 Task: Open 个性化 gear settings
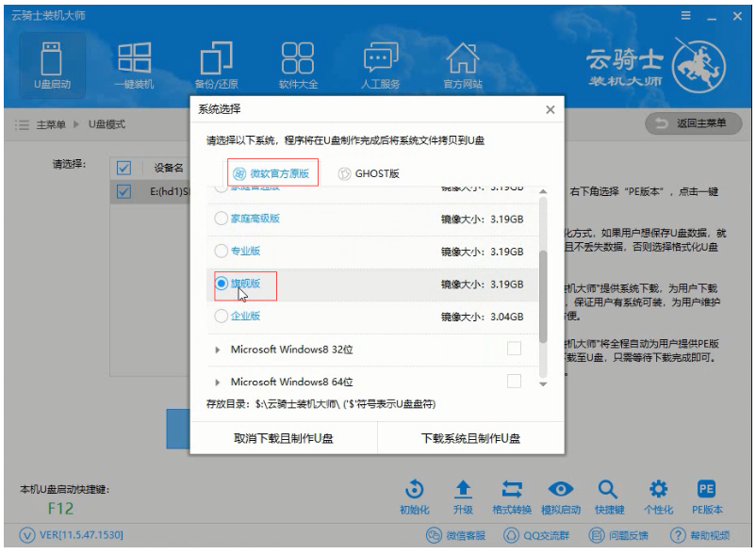pyautogui.click(x=658, y=490)
